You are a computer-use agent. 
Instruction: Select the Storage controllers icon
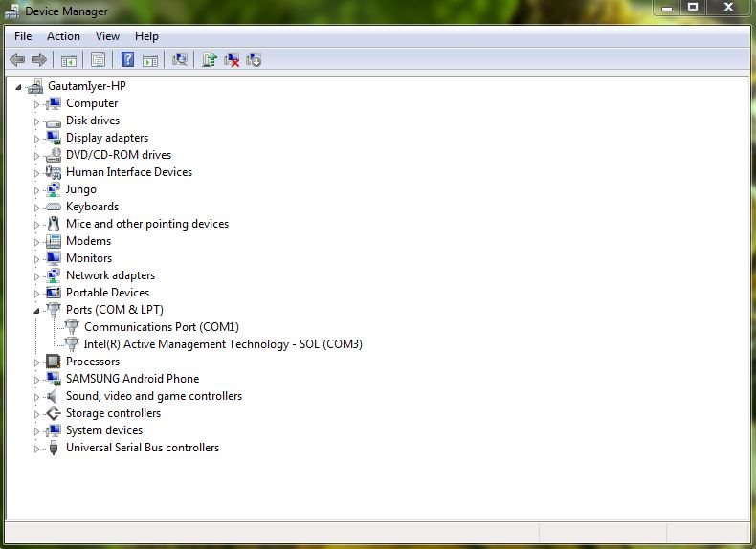coord(54,413)
